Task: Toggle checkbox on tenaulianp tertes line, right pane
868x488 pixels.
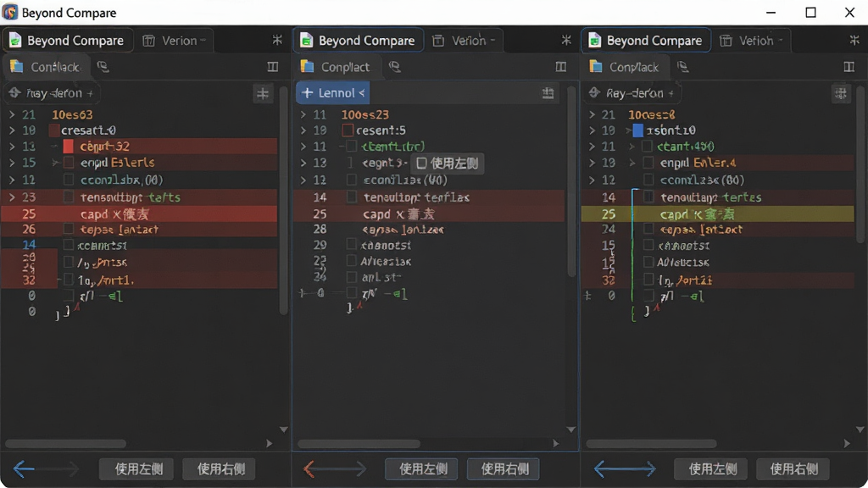Action: tap(648, 197)
